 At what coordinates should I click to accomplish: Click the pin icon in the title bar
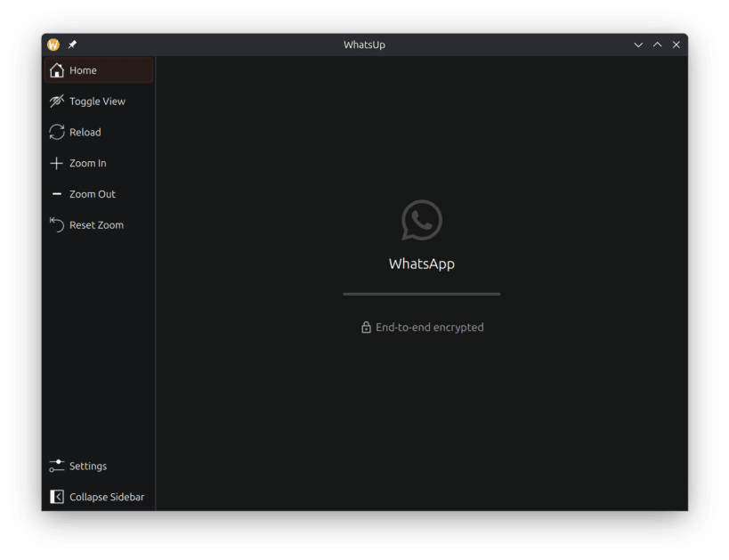point(72,45)
